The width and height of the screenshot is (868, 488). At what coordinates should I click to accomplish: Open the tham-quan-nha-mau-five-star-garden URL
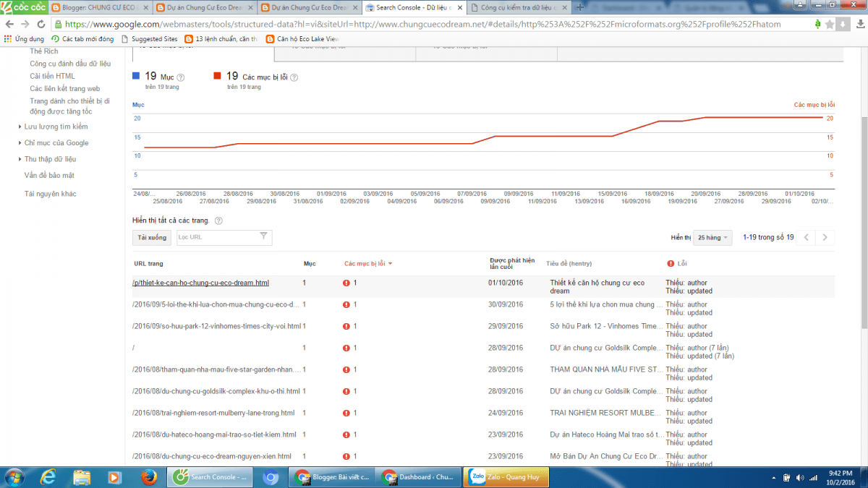[216, 369]
